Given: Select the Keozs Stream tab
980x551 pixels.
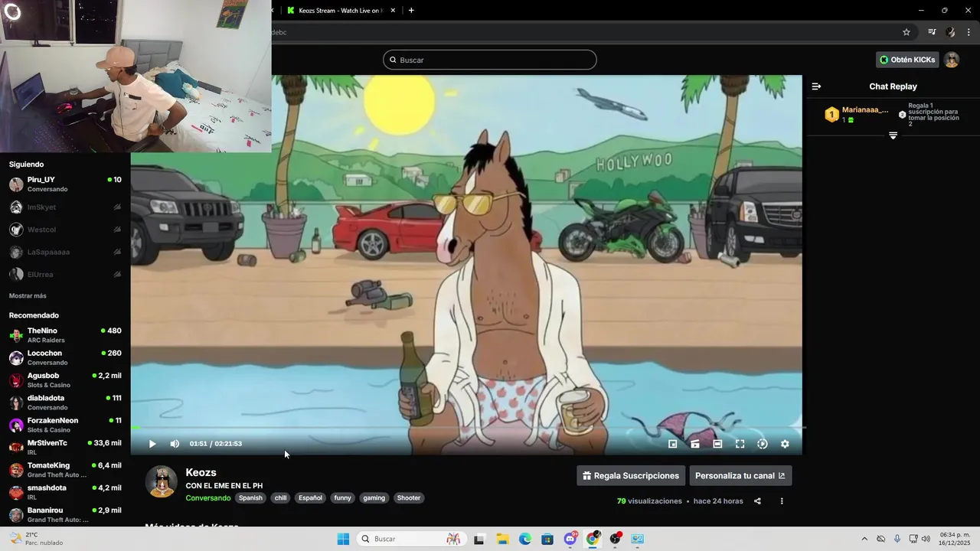Looking at the screenshot, I should [341, 11].
